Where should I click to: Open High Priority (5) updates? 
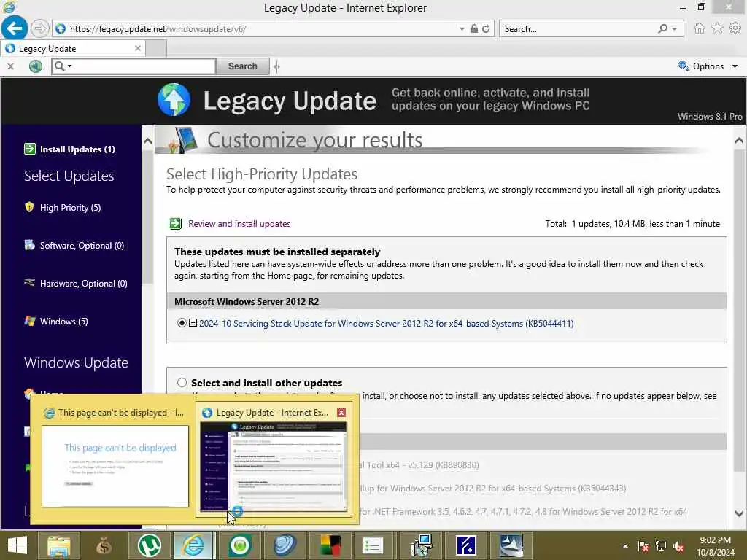tap(70, 208)
